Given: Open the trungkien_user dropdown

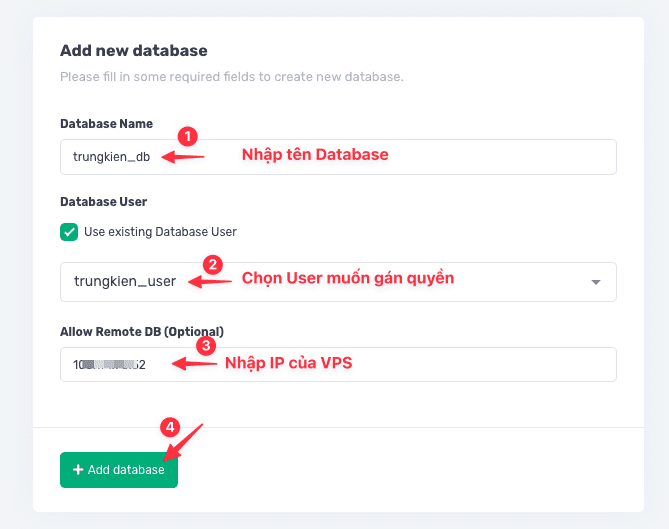Looking at the screenshot, I should point(338,282).
